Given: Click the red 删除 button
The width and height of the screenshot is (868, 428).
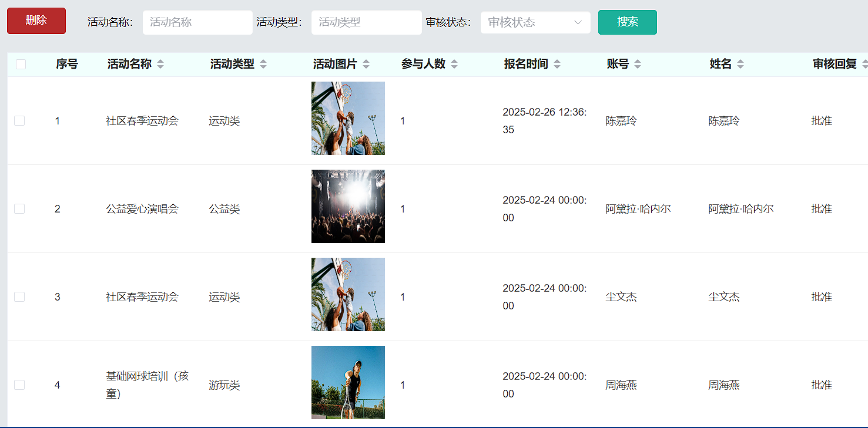Looking at the screenshot, I should (x=36, y=21).
